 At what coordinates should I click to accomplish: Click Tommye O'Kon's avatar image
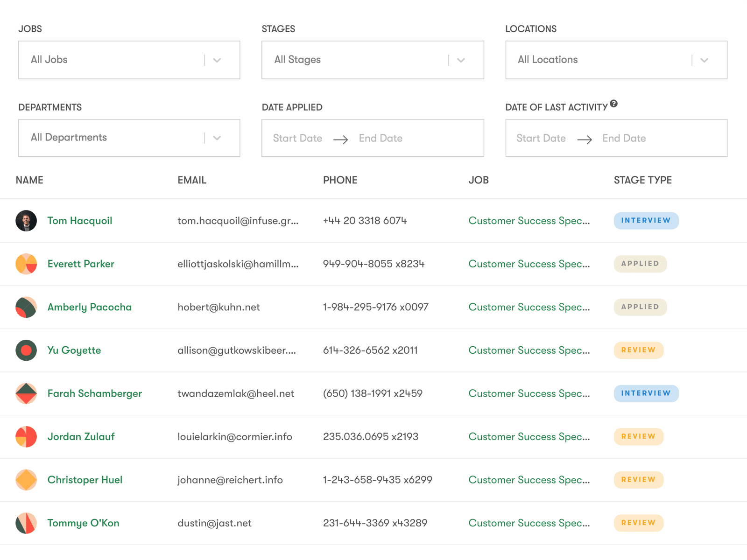point(26,523)
